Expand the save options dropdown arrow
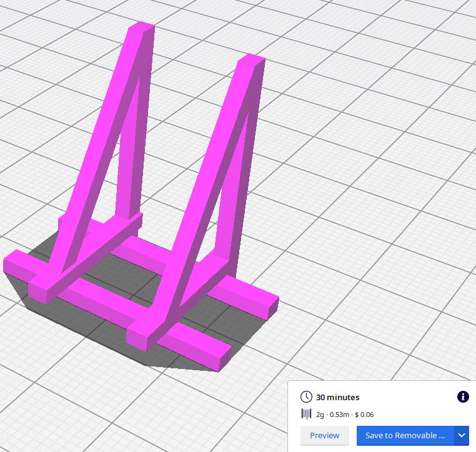Viewport: 476px width, 452px height. pos(462,435)
